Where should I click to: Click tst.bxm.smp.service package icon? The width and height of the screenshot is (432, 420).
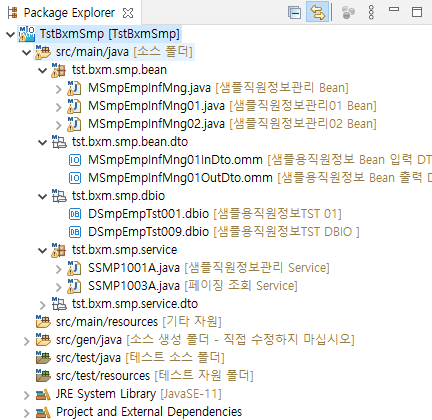pyautogui.click(x=59, y=250)
